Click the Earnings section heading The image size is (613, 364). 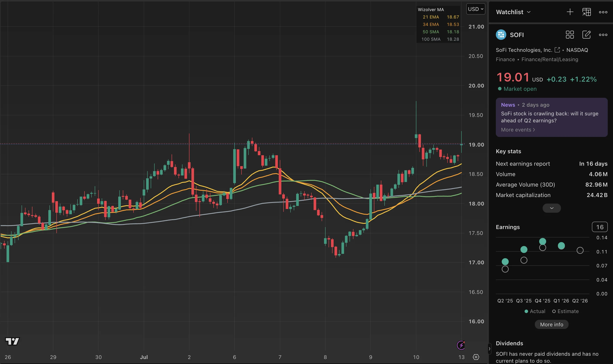point(508,227)
